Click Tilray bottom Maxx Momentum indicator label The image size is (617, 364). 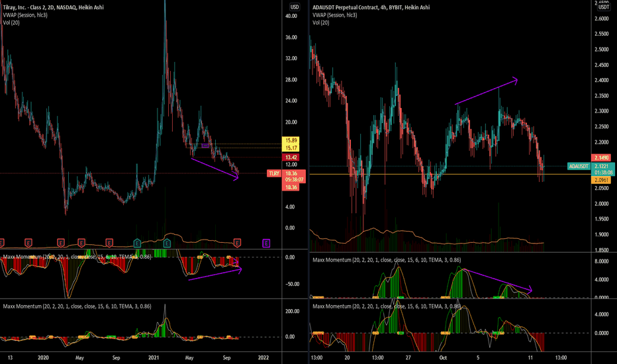coord(77,306)
